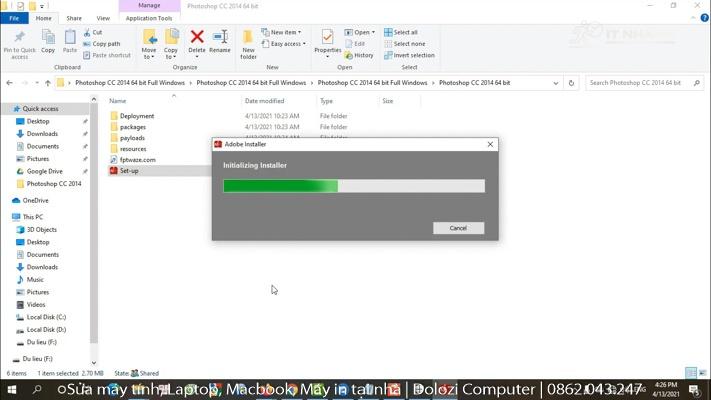Open Local Disk (C:) in navigation pane

(x=46, y=317)
